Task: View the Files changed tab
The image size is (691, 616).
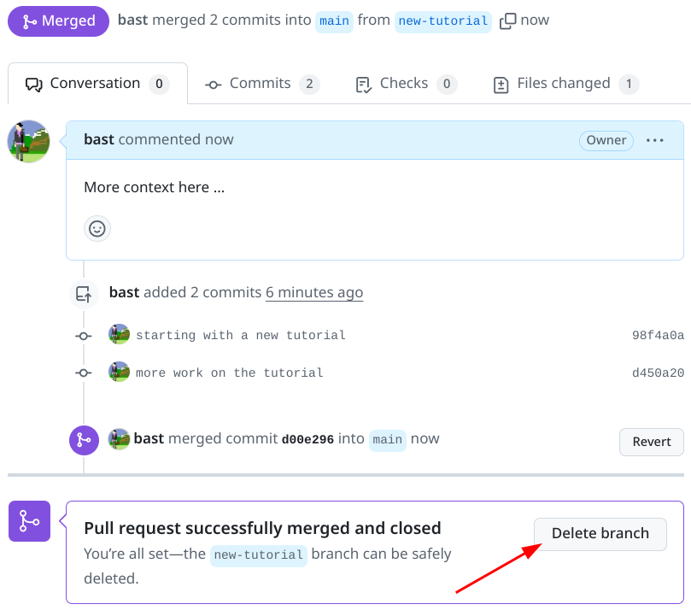Action: point(565,84)
